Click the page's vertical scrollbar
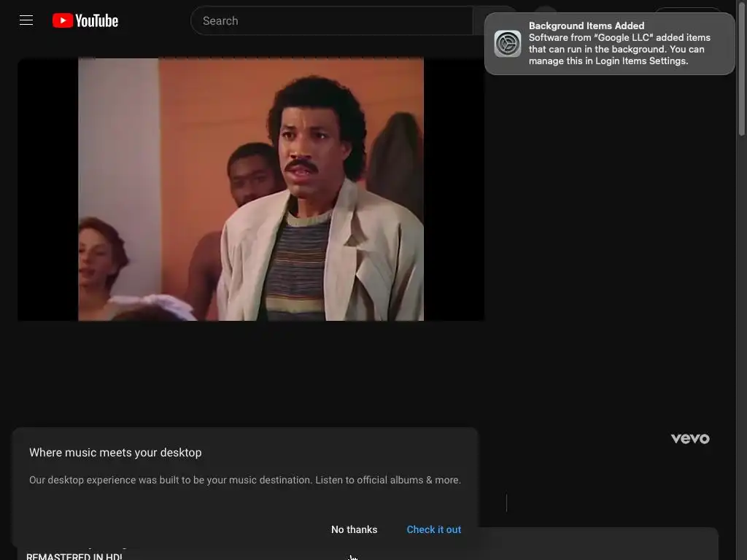This screenshot has height=560, width=747. coord(741,69)
